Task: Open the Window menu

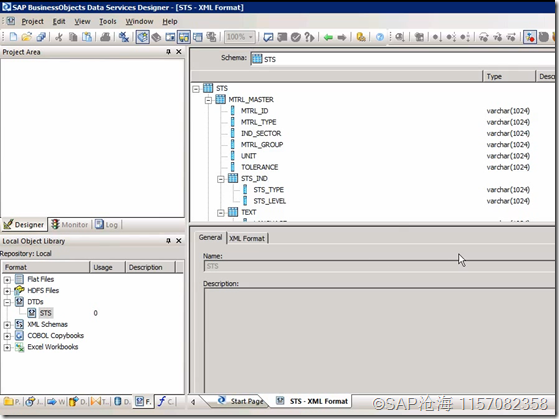Action: click(x=139, y=21)
